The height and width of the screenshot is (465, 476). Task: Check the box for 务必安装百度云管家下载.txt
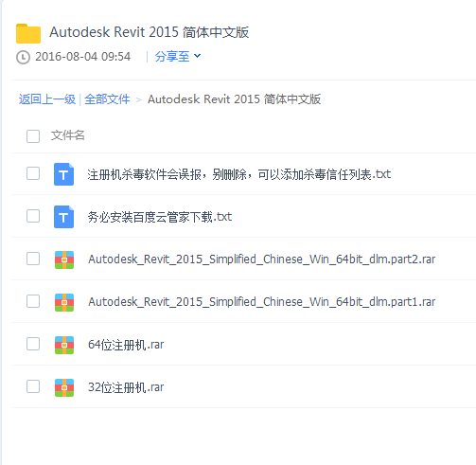pos(33,216)
